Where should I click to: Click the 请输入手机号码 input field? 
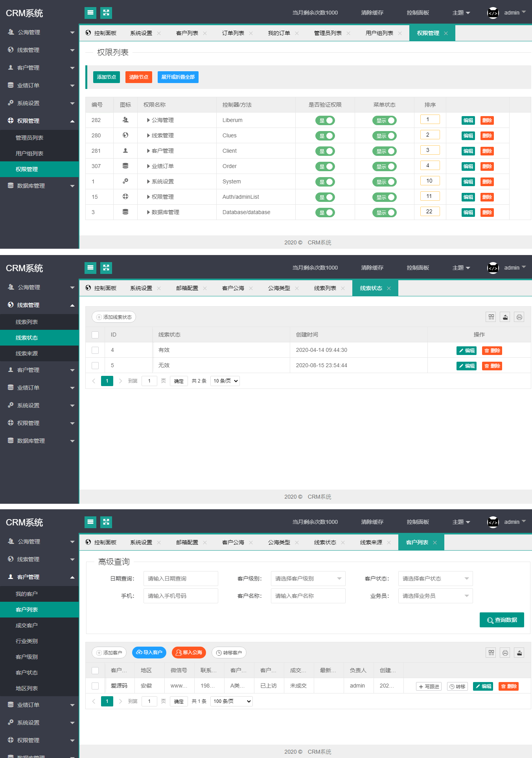click(x=180, y=596)
